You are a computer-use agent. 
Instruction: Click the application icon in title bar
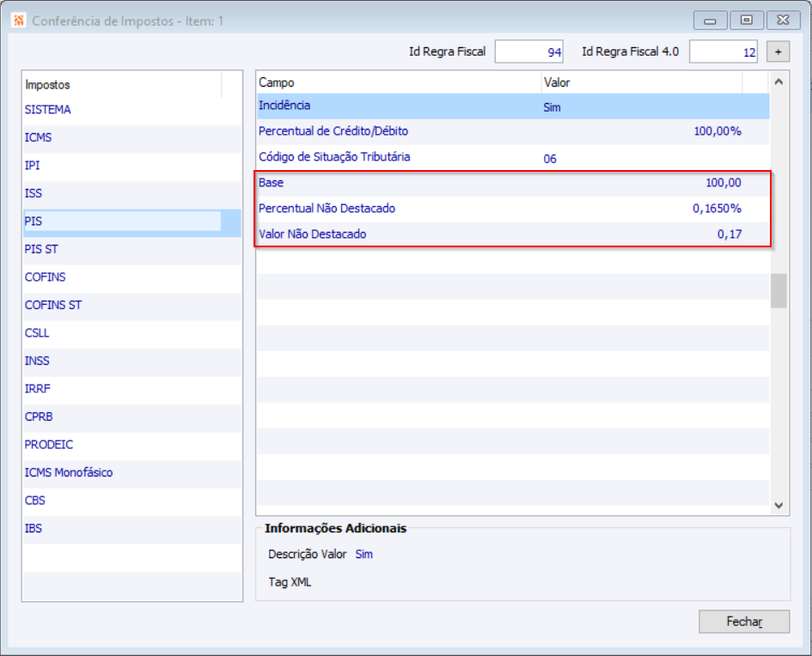point(19,21)
